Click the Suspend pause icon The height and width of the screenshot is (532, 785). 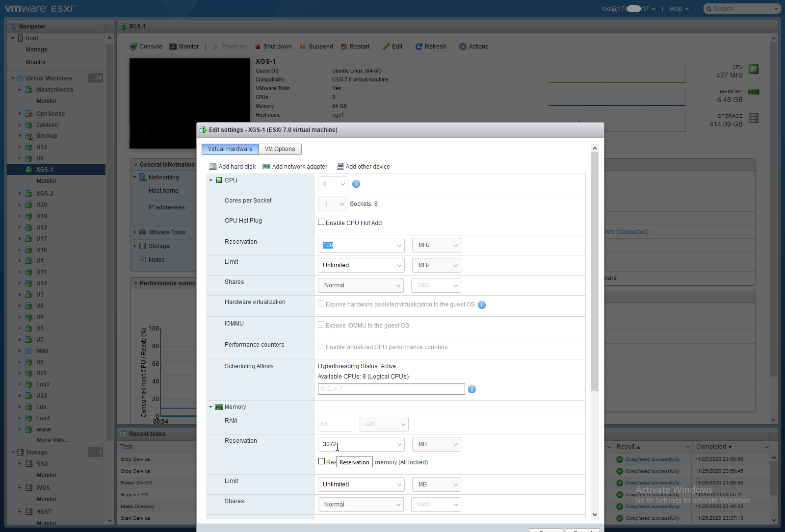point(303,47)
